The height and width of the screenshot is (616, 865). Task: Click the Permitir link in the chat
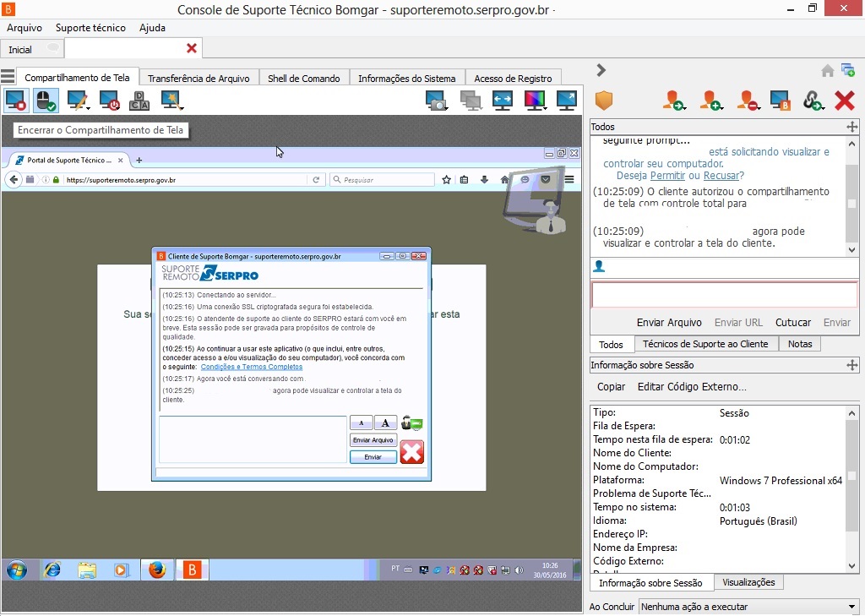pos(667,176)
